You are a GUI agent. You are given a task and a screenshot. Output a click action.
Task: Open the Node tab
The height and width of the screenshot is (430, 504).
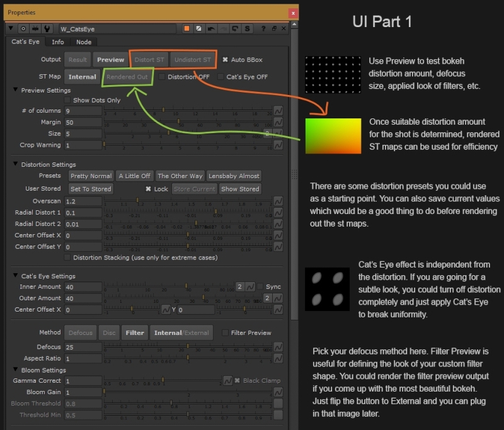(84, 42)
